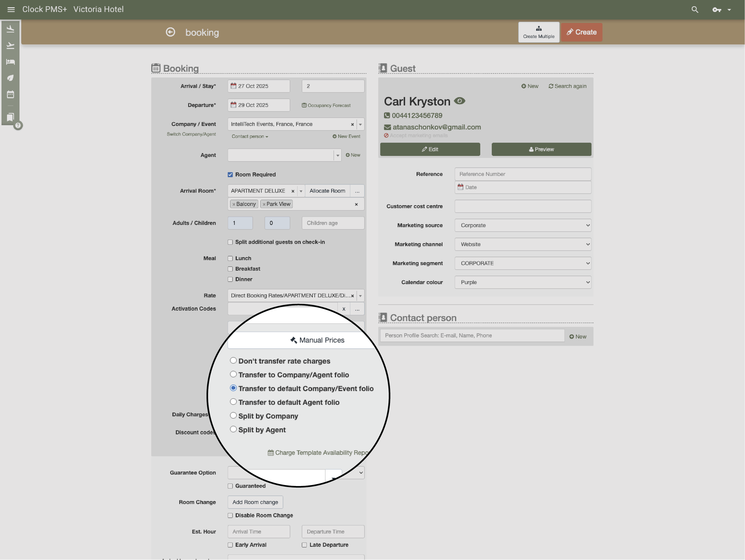Image resolution: width=745 pixels, height=560 pixels.
Task: Open the Contact person dropdown link
Action: click(249, 136)
